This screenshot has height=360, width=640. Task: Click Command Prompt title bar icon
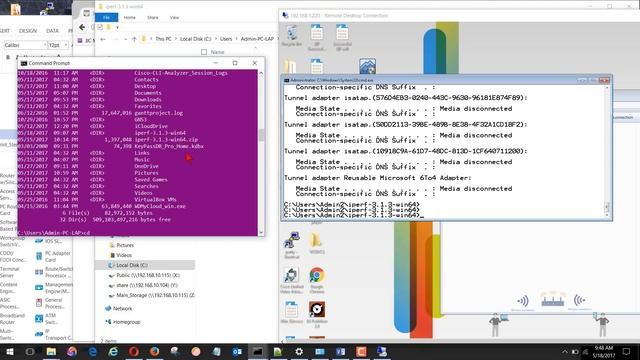click(24, 63)
